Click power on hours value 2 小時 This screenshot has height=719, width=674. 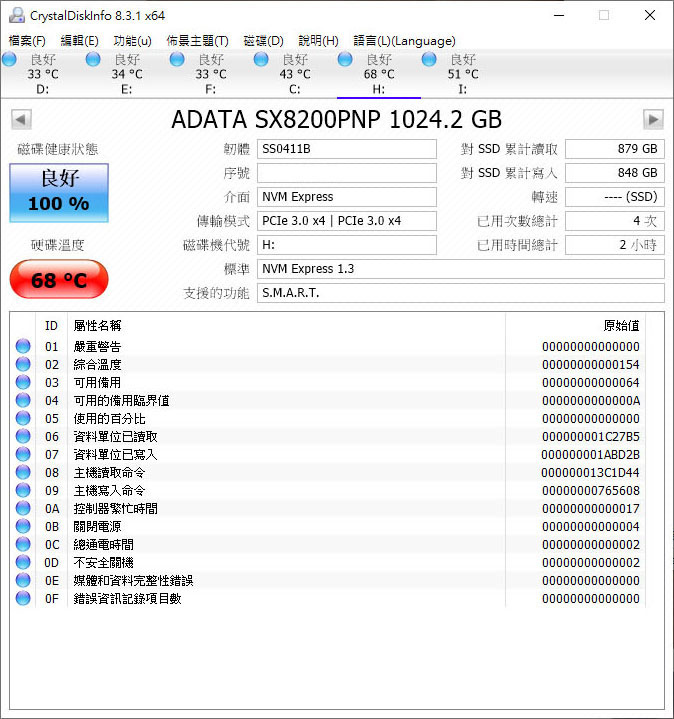pyautogui.click(x=615, y=245)
